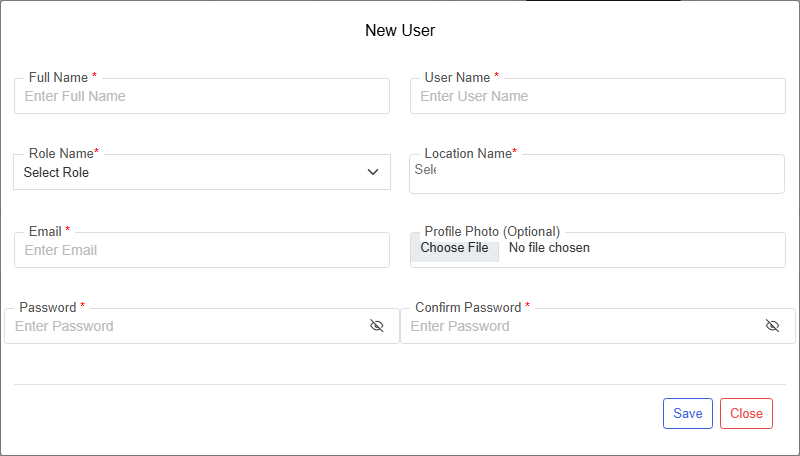800x456 pixels.
Task: Focus the User Name text box
Action: tap(597, 96)
